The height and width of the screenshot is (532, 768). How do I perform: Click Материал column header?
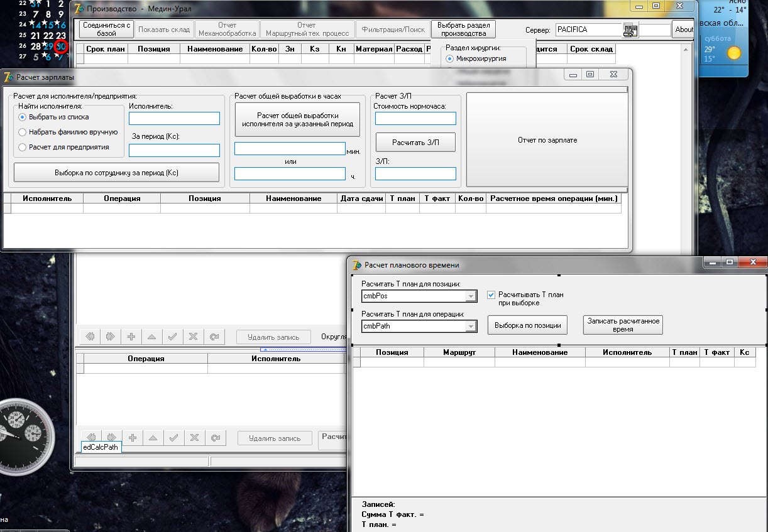[374, 49]
